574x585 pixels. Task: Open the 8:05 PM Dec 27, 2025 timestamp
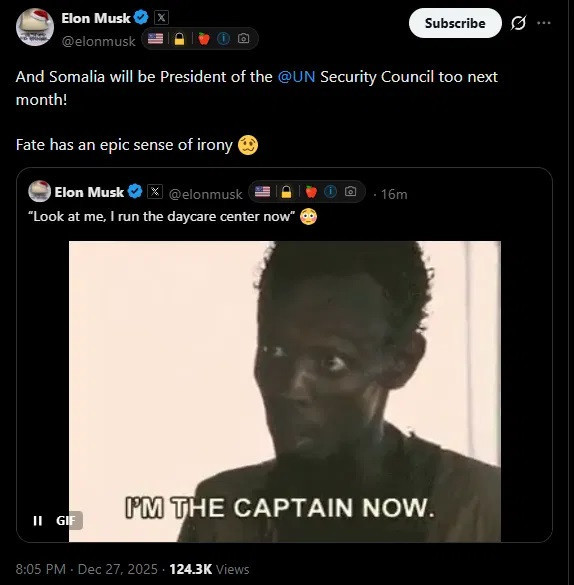(x=87, y=569)
